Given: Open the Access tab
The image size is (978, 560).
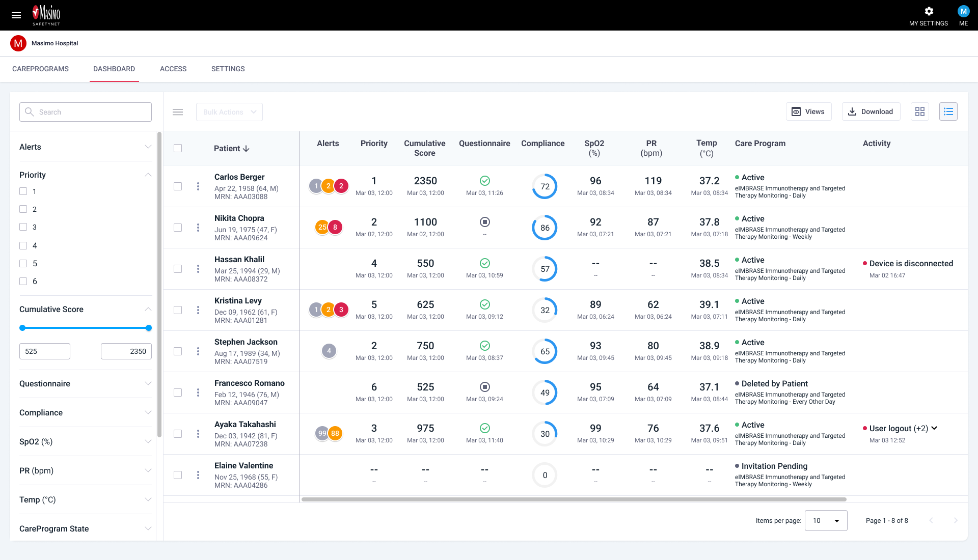Looking at the screenshot, I should pyautogui.click(x=173, y=69).
